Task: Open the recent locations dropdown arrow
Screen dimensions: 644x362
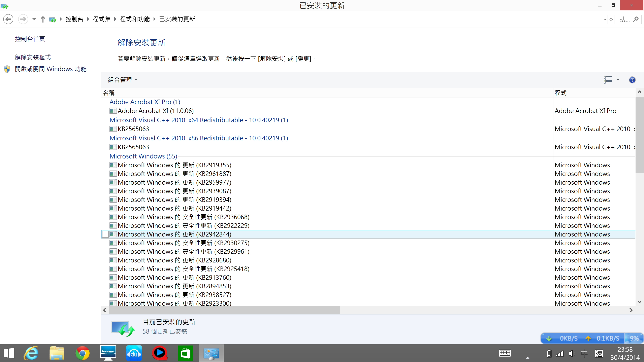Action: [34, 19]
